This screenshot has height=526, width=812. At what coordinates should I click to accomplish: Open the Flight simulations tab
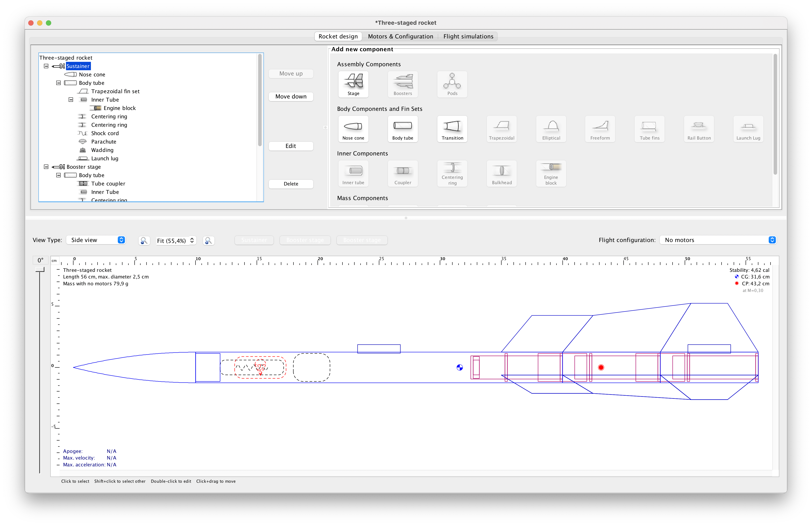tap(468, 36)
